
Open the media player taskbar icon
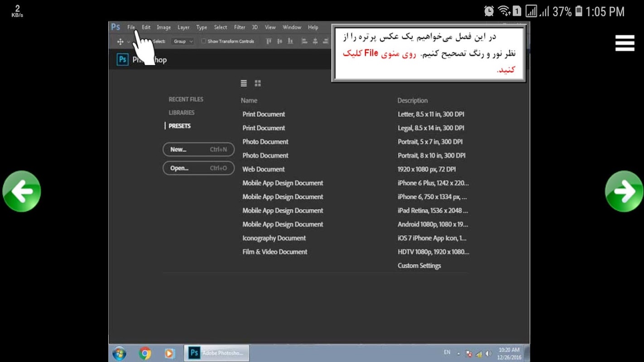pyautogui.click(x=169, y=353)
